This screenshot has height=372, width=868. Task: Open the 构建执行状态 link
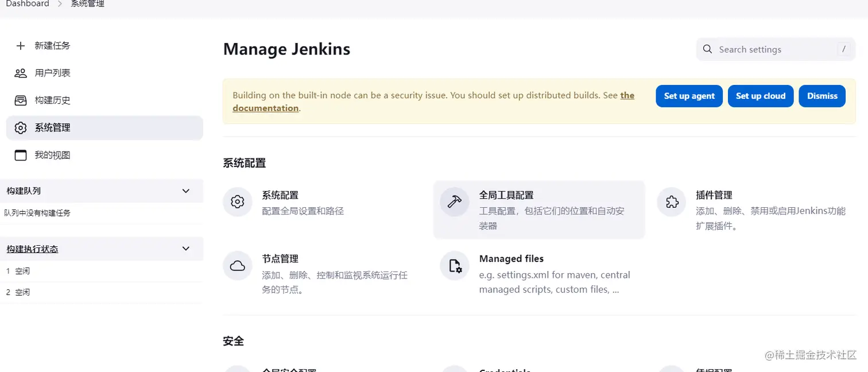click(x=32, y=249)
